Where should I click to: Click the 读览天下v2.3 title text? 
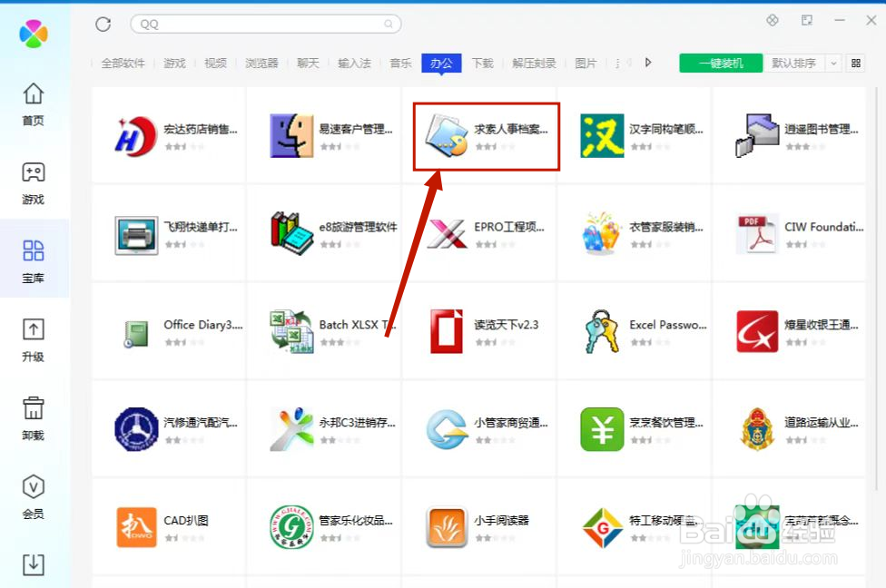pos(507,325)
